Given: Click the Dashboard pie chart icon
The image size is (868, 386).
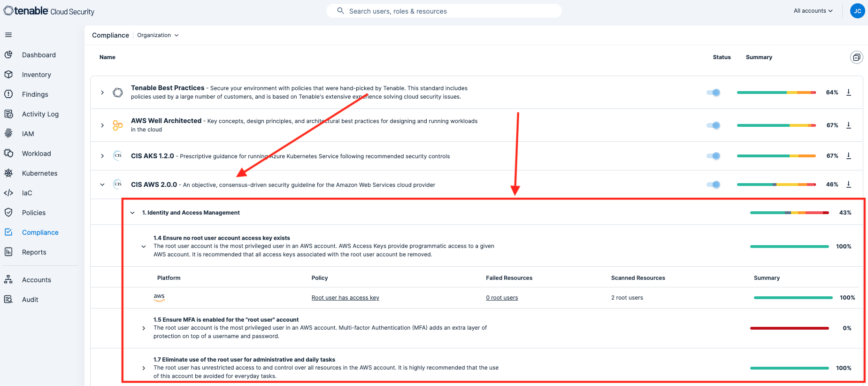Looking at the screenshot, I should (x=8, y=55).
